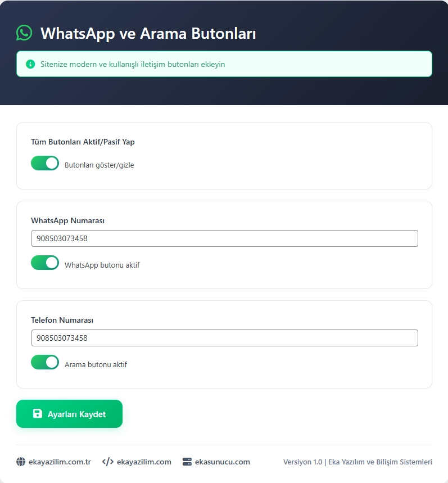
Task: Click the Sitenize modern info banner
Action: pos(224,64)
